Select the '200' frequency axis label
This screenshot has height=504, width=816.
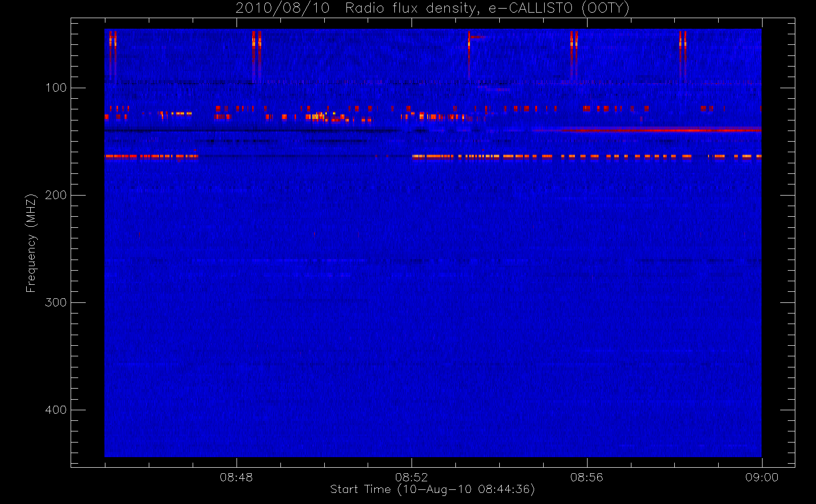click(x=56, y=195)
